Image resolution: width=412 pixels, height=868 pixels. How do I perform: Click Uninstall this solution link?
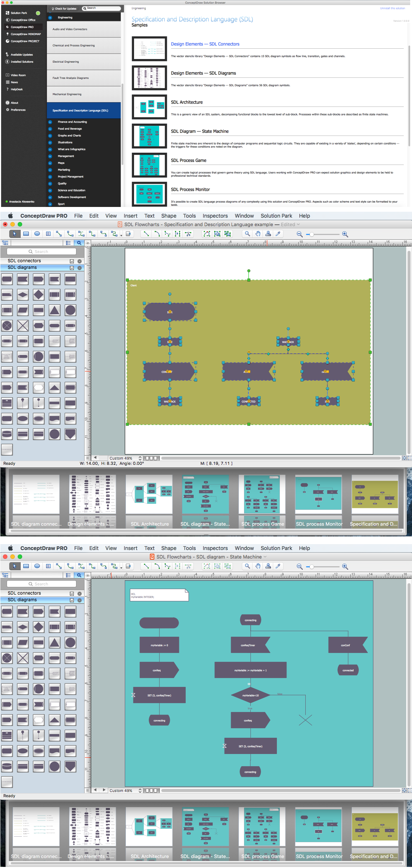coord(392,8)
